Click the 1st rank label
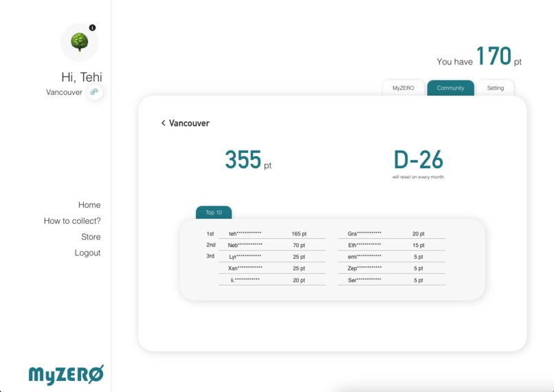This screenshot has height=392, width=554. [210, 233]
